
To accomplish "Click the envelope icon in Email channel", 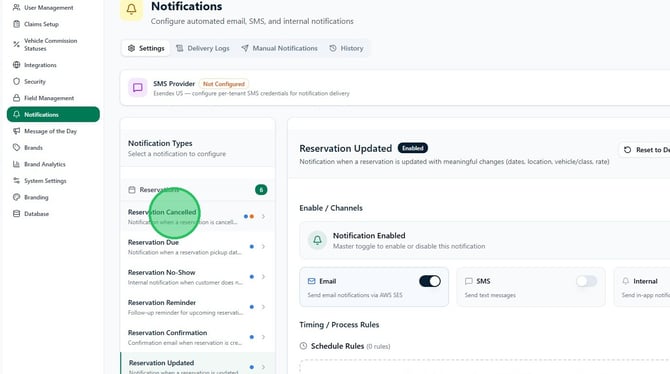I will point(311,281).
